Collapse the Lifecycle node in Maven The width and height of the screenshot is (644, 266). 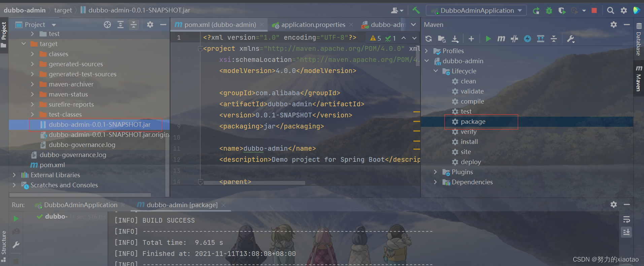[x=436, y=71]
